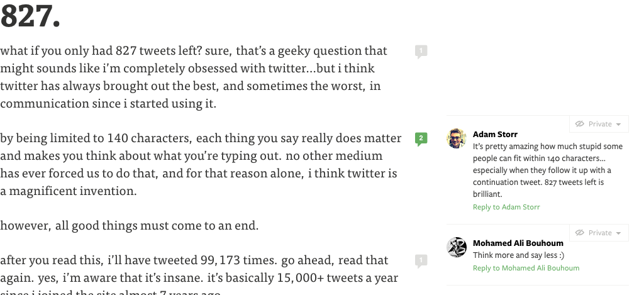
Task: Expand Private dropdown arrow on Mohamed's comment
Action: coord(618,233)
